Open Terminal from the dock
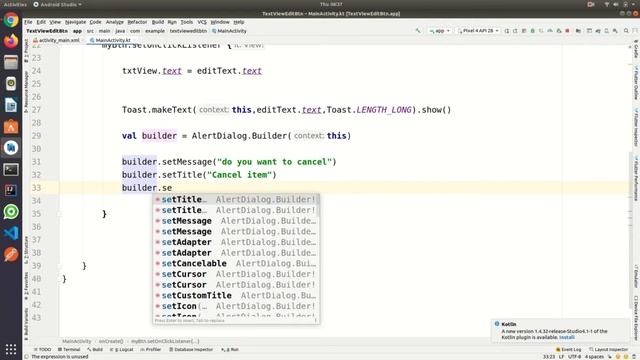The width and height of the screenshot is (640, 360). 11,169
